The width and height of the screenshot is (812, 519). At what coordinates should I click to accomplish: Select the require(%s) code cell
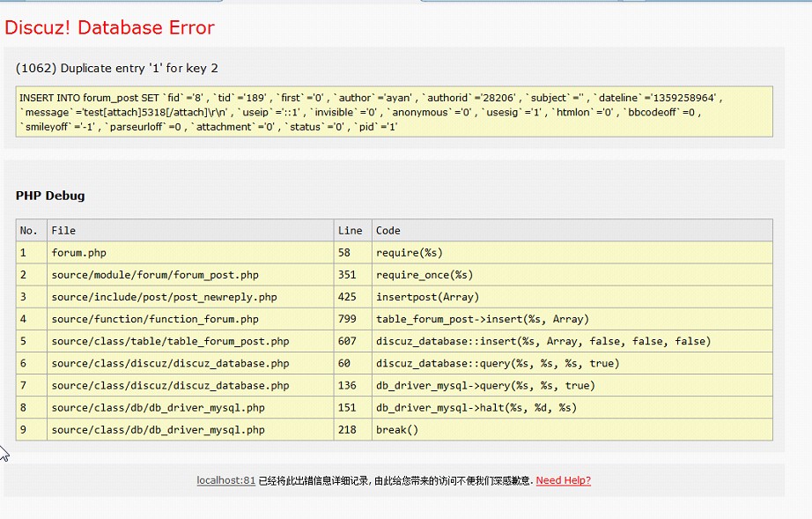572,253
